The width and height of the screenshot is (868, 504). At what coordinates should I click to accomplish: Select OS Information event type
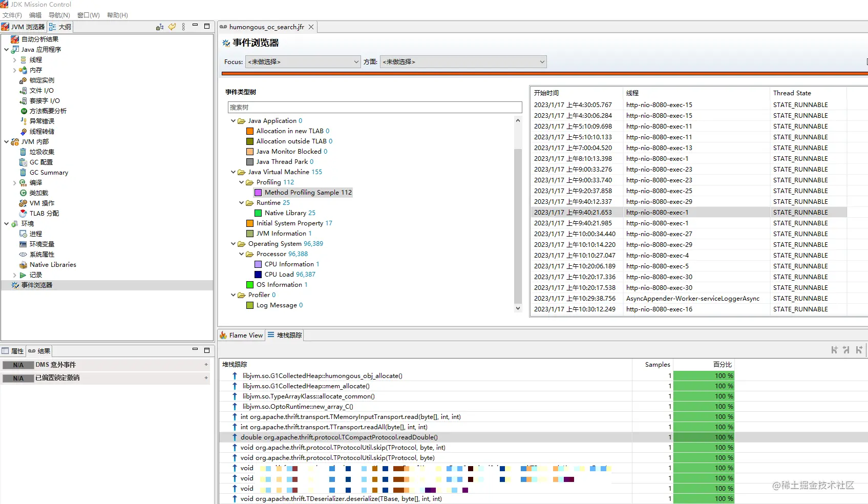pyautogui.click(x=282, y=285)
